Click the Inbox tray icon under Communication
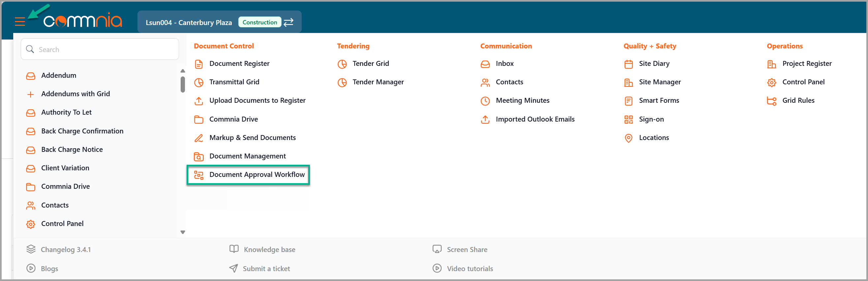This screenshot has width=868, height=281. point(485,64)
